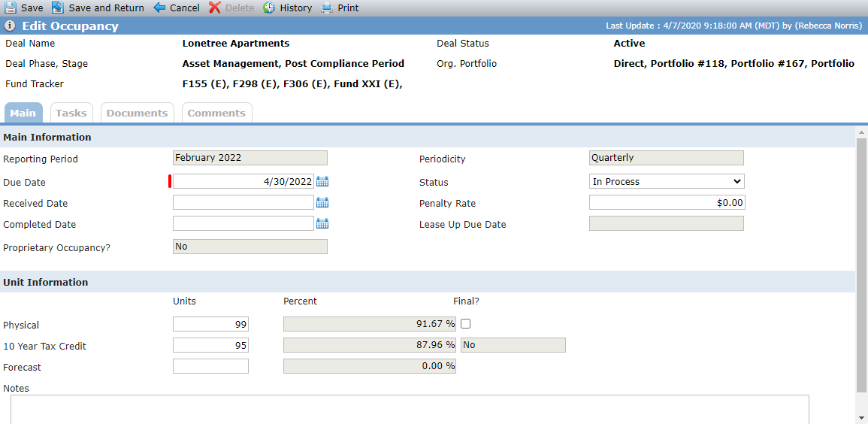This screenshot has width=868, height=424.
Task: Click the info icon beside Edit Occupancy
Action: 10,26
